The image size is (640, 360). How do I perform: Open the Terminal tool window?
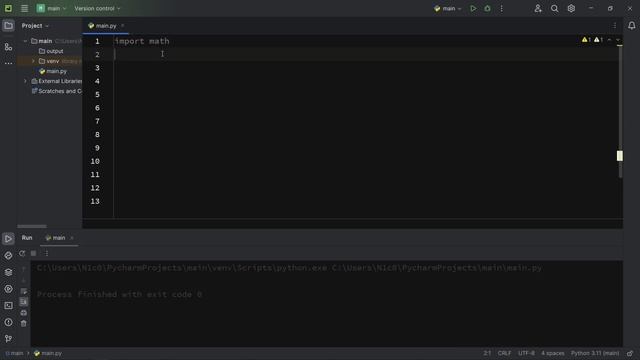tap(8, 305)
